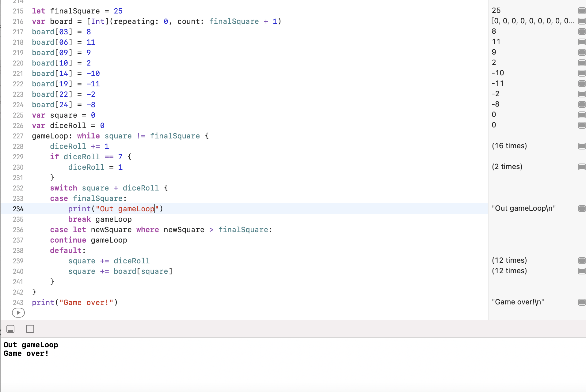
Task: Click the "if diceRoll == 7 {" line
Action: (91, 157)
